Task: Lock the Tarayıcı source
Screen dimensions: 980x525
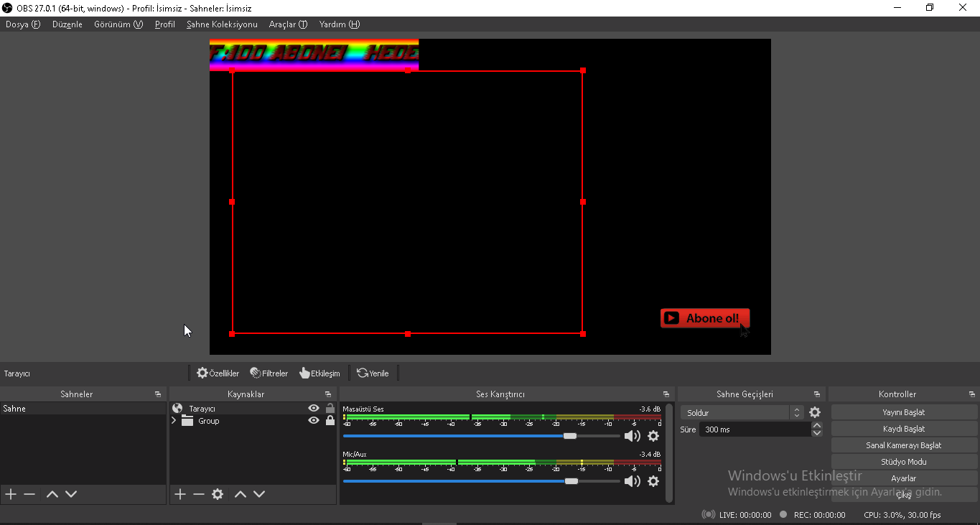Action: 330,409
